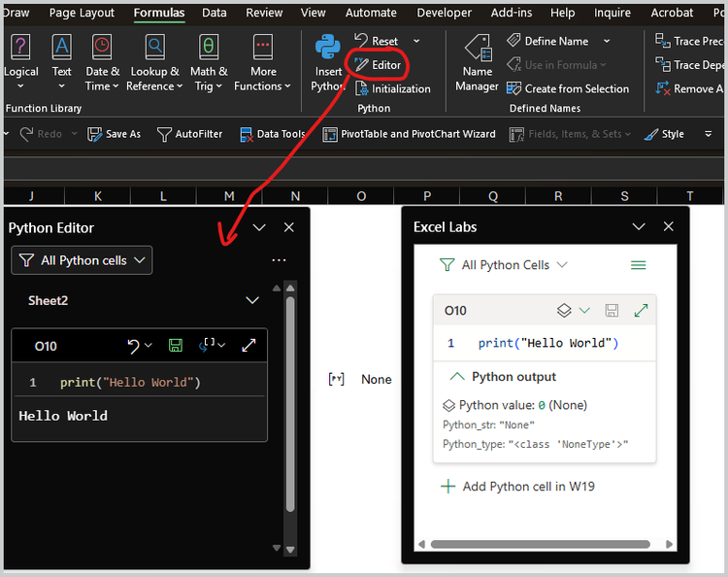This screenshot has width=728, height=577.
Task: Switch to Developer tab
Action: click(x=444, y=13)
